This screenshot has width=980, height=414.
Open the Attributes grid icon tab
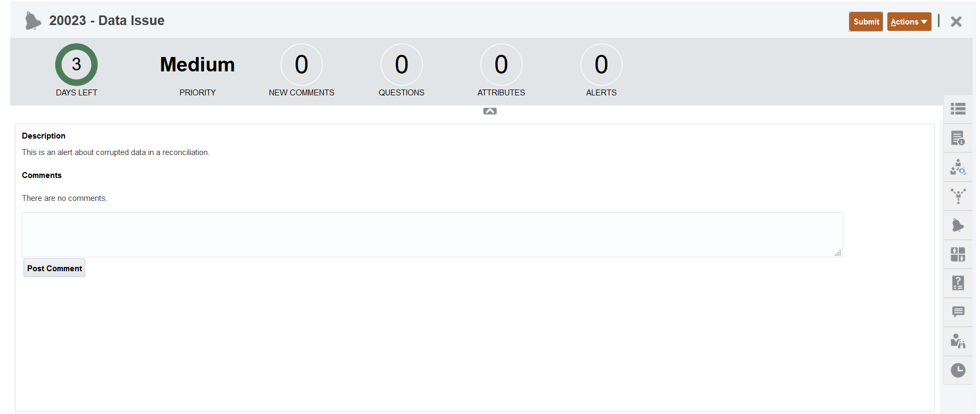(958, 254)
